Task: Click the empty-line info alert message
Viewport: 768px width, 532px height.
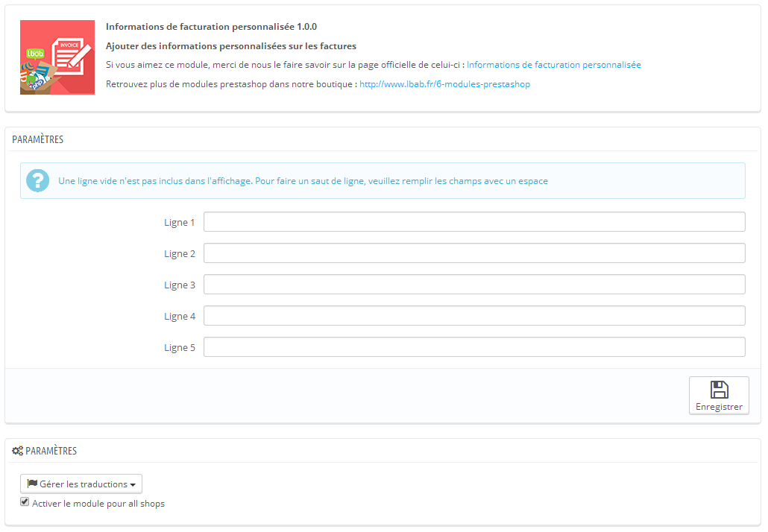Action: (x=303, y=181)
